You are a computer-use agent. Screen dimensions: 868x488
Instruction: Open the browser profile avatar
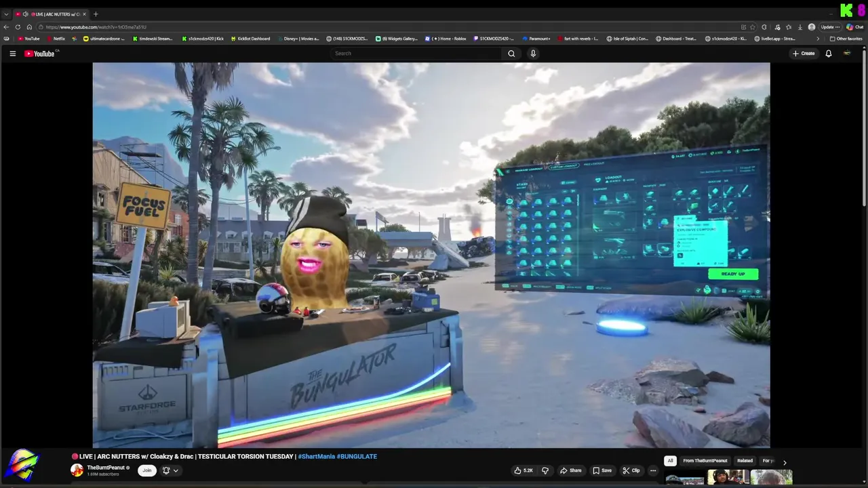[812, 27]
